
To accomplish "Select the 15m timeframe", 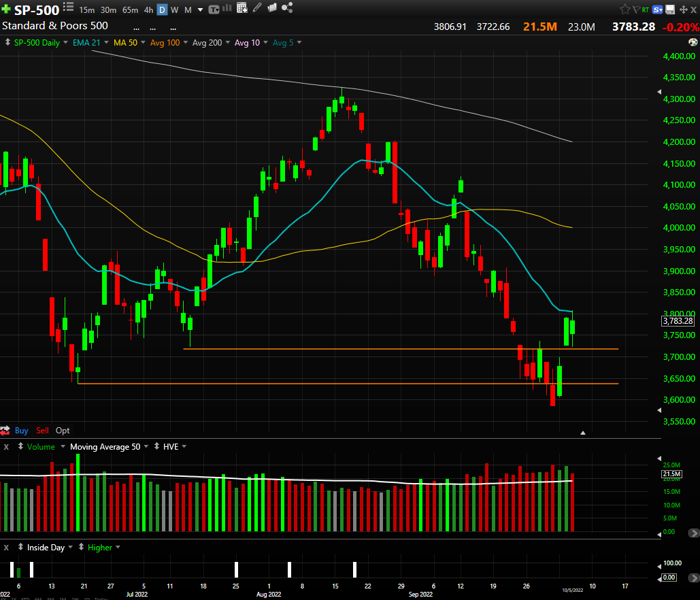I will point(86,10).
